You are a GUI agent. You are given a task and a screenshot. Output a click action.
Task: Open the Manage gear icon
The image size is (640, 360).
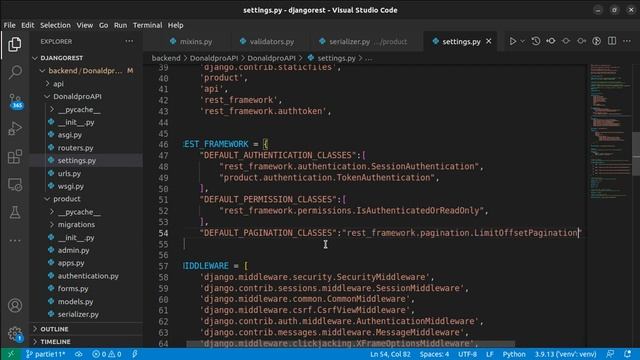(15, 334)
